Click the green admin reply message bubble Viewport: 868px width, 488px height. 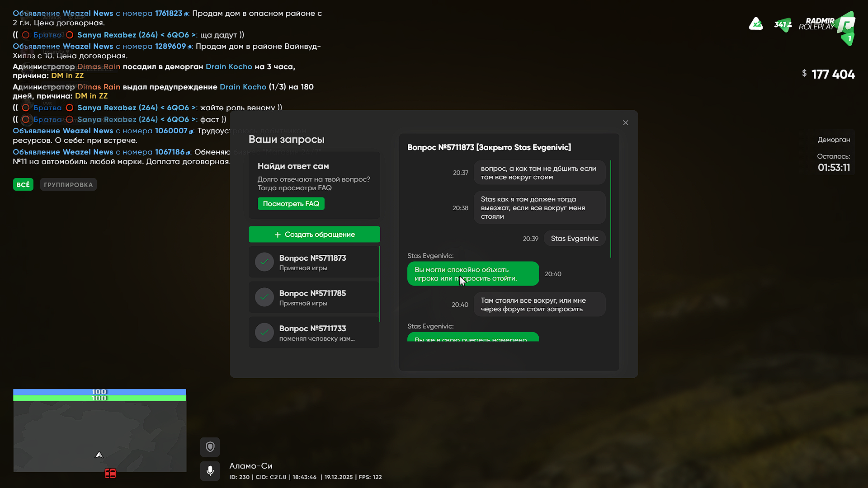473,274
